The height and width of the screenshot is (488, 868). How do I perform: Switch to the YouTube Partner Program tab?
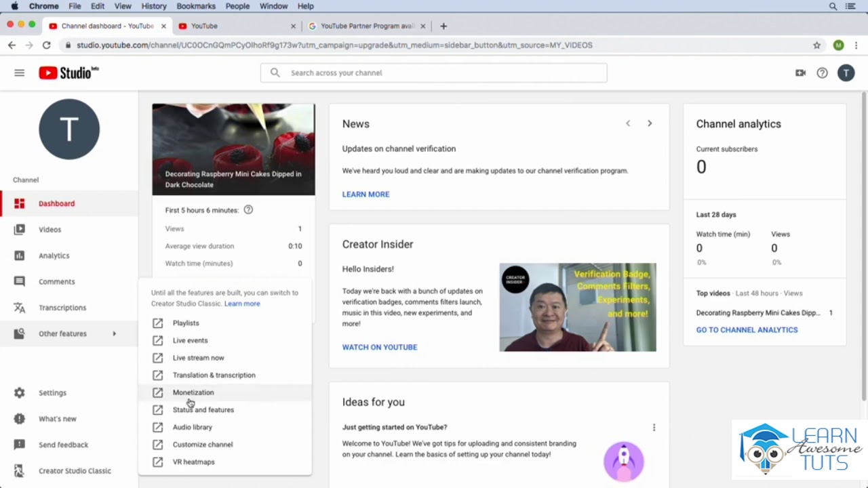(x=367, y=26)
